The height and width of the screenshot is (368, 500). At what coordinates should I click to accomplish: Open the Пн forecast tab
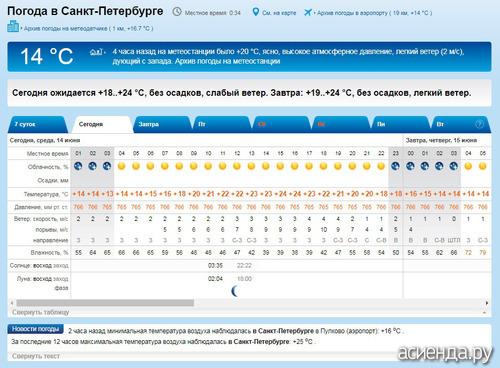(x=400, y=124)
